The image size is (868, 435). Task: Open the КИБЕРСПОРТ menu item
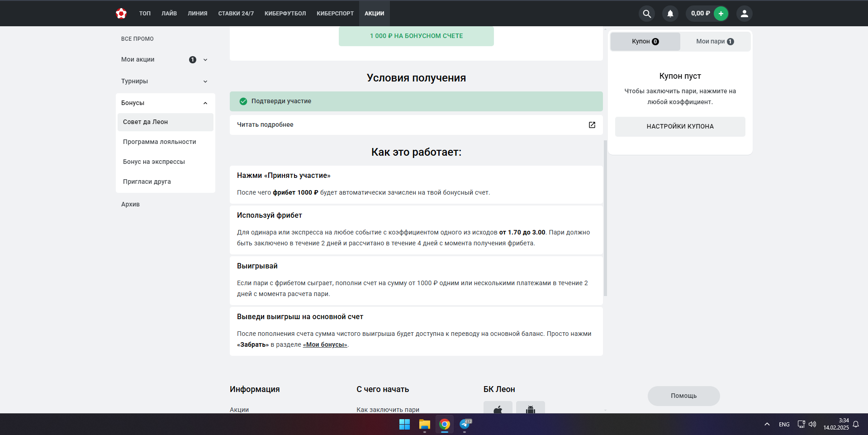[335, 14]
